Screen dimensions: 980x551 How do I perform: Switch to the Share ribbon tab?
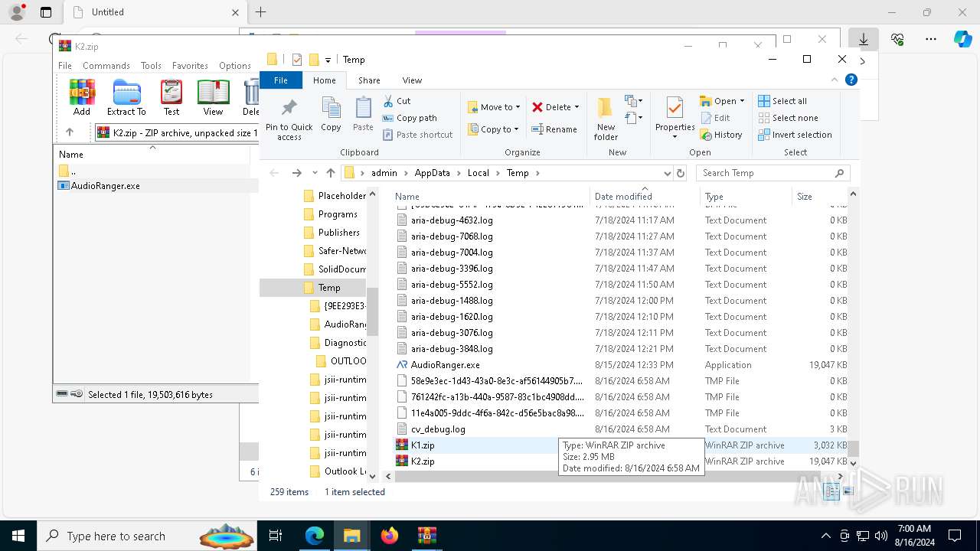coord(369,80)
